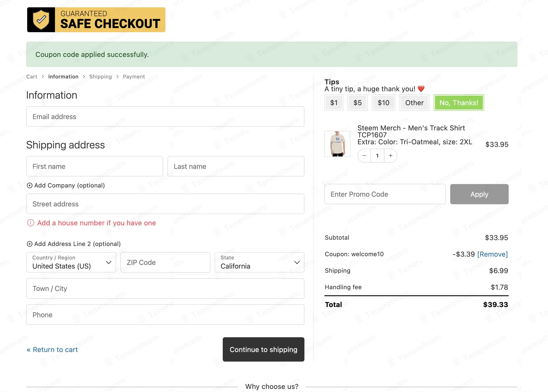The height and width of the screenshot is (392, 548).
Task: Click the minus icon to decrease item quantity
Action: point(364,156)
